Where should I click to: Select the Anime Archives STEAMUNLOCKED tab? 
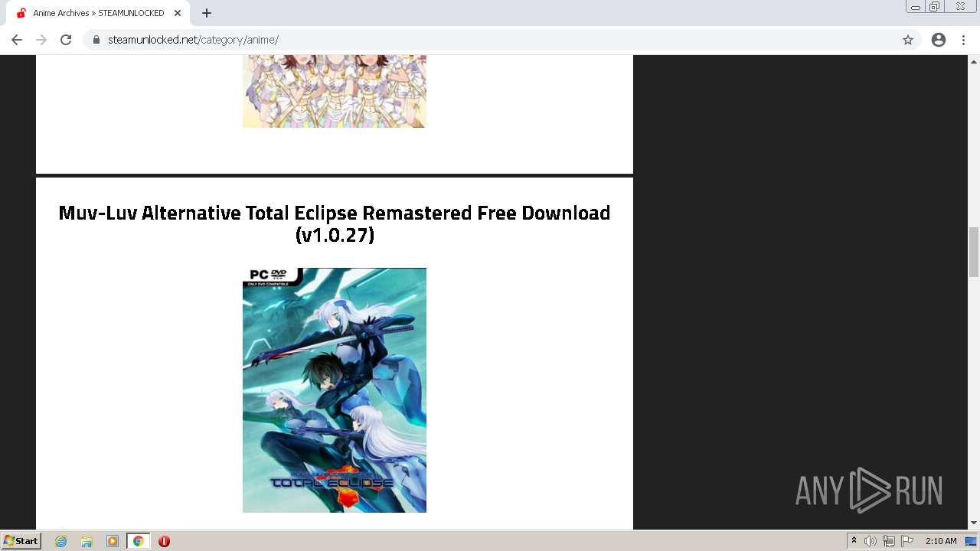click(97, 13)
